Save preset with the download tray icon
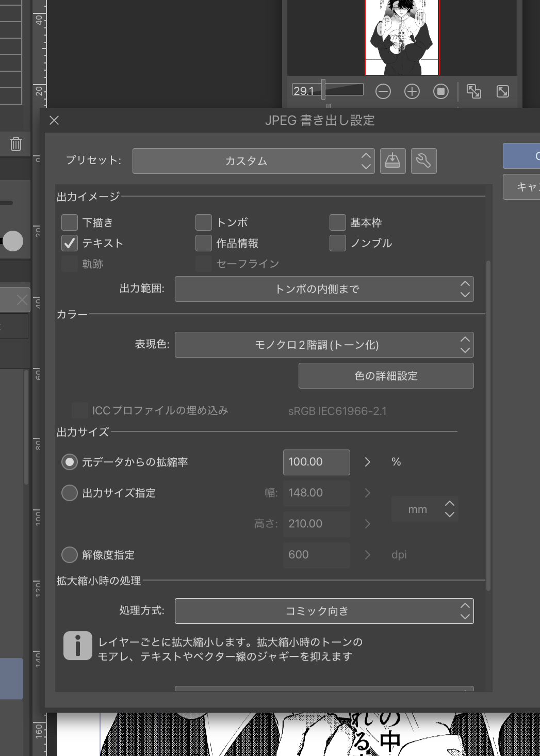This screenshot has width=540, height=756. pos(392,161)
